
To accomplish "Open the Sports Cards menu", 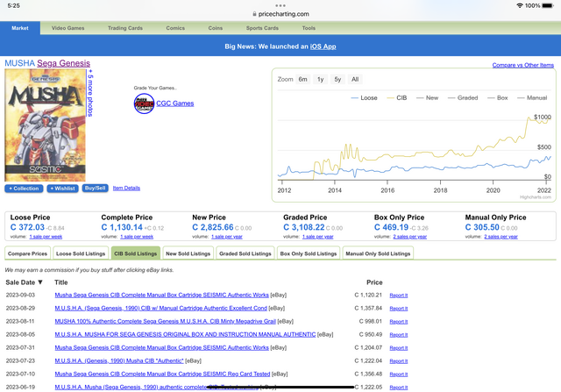I will click(x=262, y=28).
